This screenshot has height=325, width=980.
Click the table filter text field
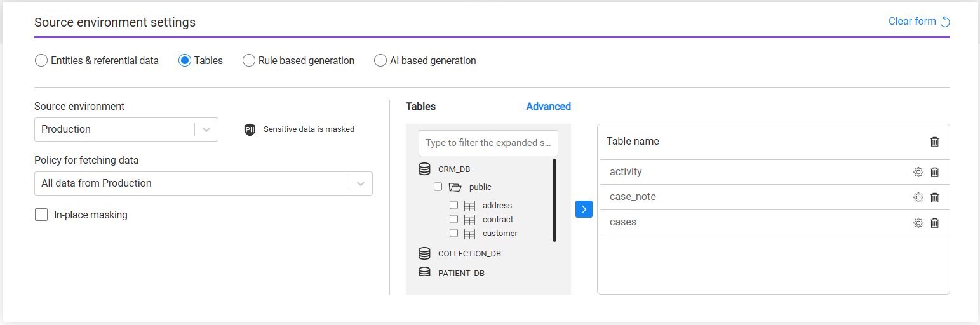pyautogui.click(x=488, y=143)
